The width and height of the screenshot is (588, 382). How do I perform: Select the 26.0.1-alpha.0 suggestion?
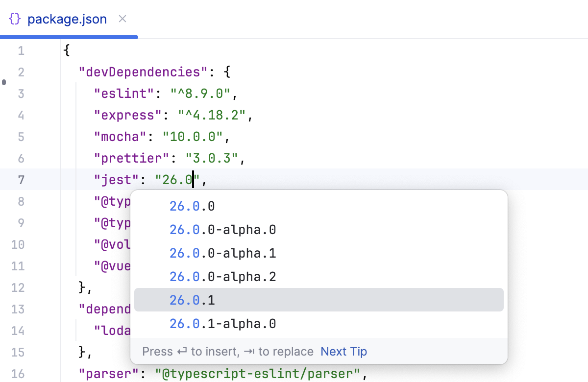pos(223,323)
